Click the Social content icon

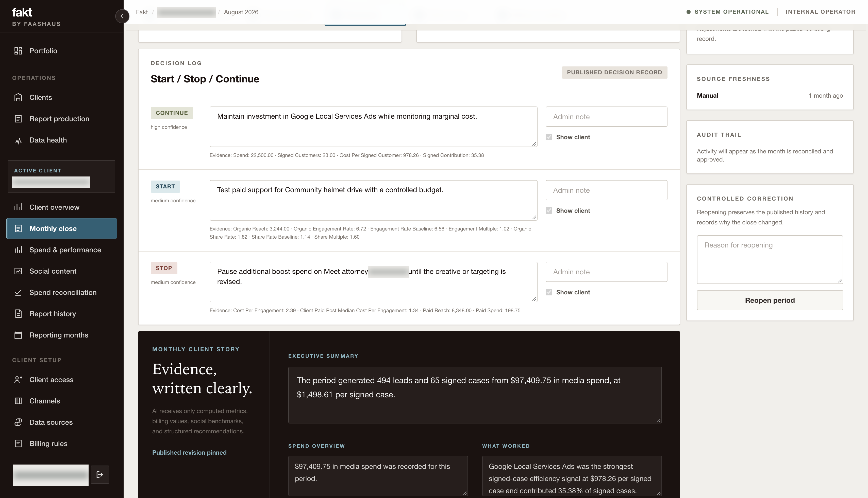(x=18, y=271)
